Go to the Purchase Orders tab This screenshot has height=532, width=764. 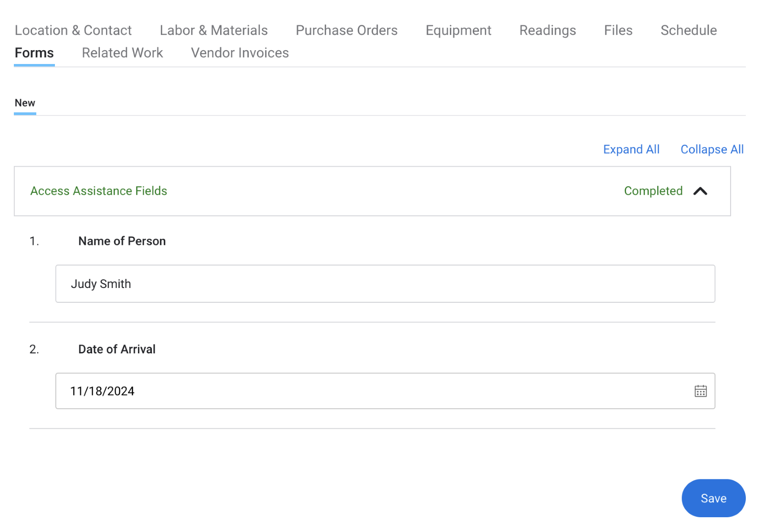pos(346,30)
